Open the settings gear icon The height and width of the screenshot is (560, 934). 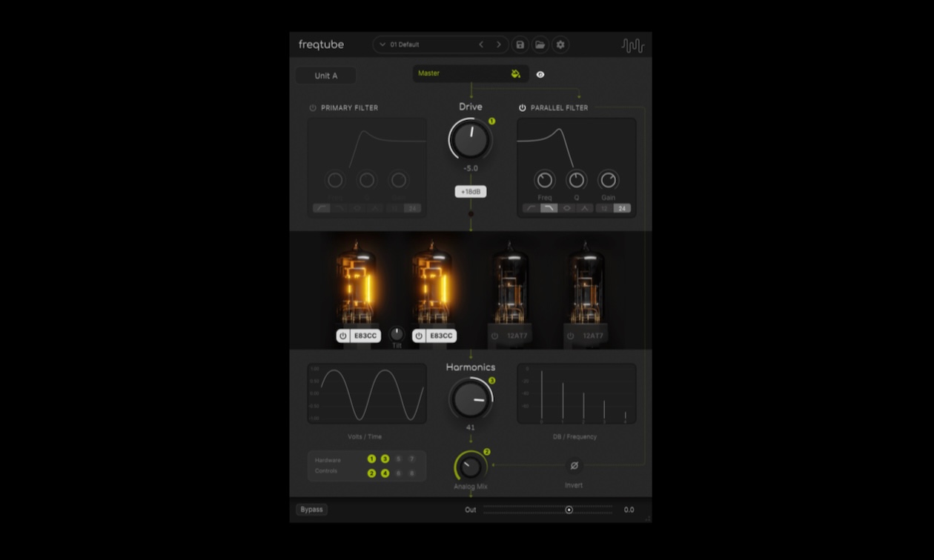pyautogui.click(x=560, y=44)
